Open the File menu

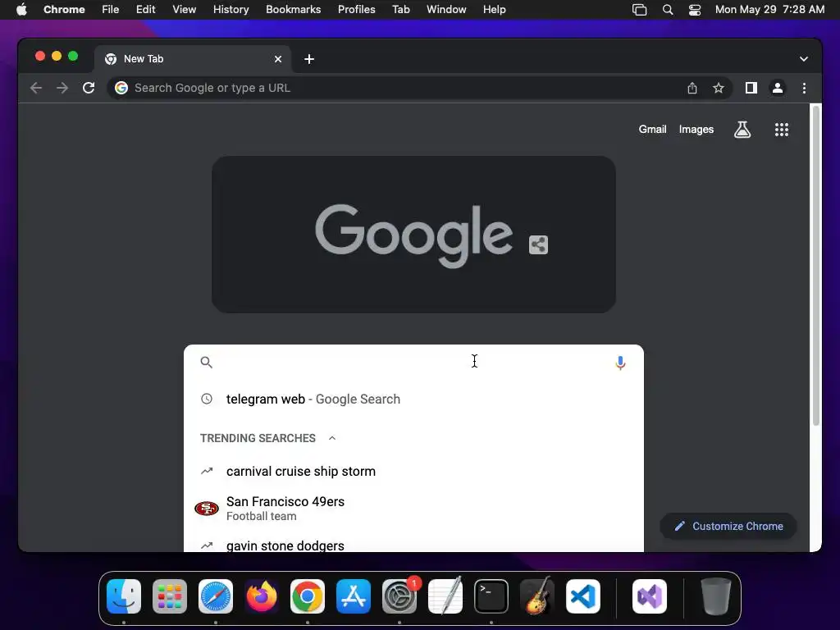tap(111, 10)
